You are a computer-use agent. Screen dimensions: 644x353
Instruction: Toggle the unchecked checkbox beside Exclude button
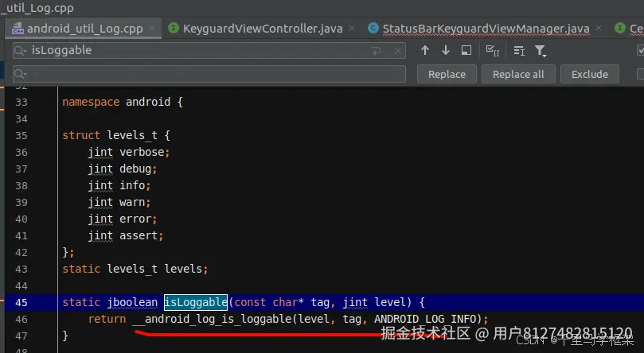point(640,74)
